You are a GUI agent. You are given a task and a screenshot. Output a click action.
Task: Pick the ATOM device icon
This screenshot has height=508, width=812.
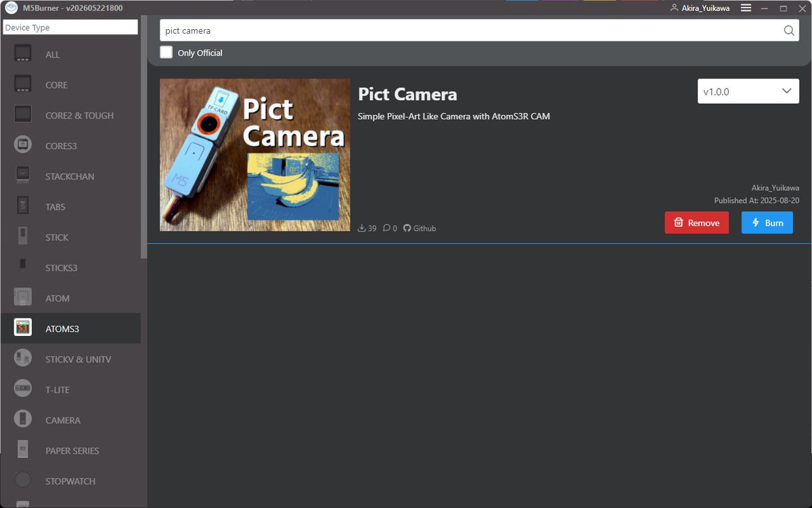tap(23, 298)
